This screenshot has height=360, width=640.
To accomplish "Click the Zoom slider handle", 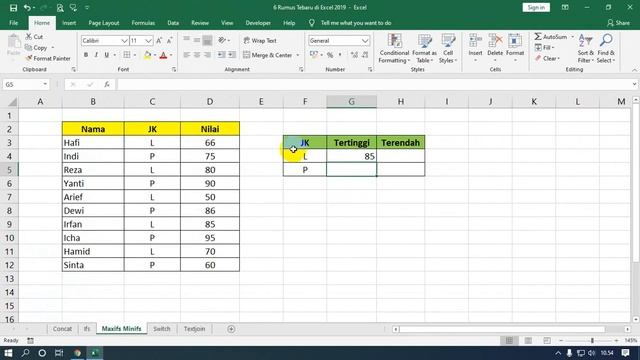I will (x=592, y=340).
